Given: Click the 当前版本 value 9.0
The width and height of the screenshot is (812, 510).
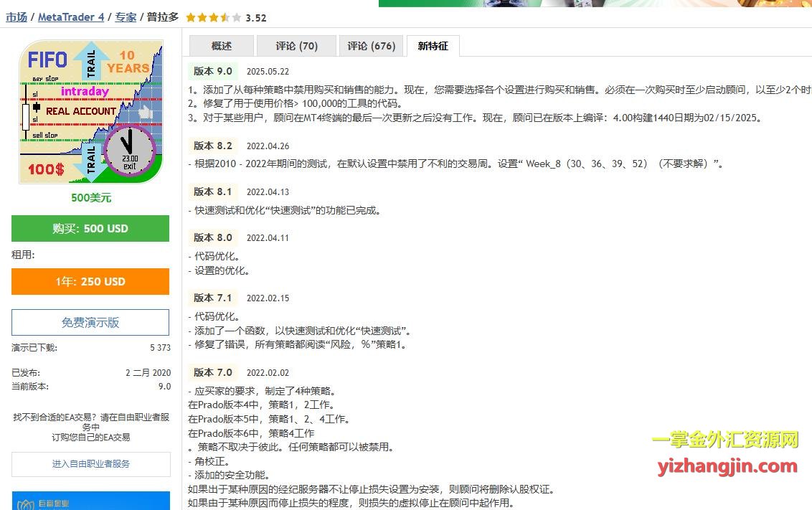Looking at the screenshot, I should (165, 386).
